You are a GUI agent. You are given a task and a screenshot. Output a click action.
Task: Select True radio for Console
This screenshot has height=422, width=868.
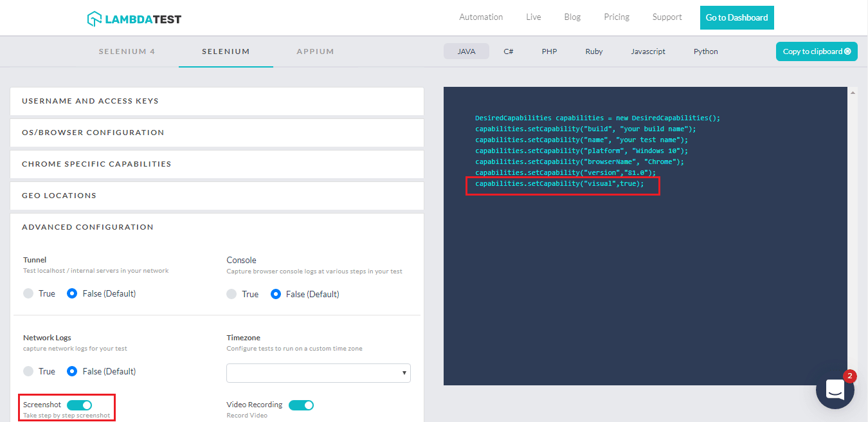(x=231, y=294)
